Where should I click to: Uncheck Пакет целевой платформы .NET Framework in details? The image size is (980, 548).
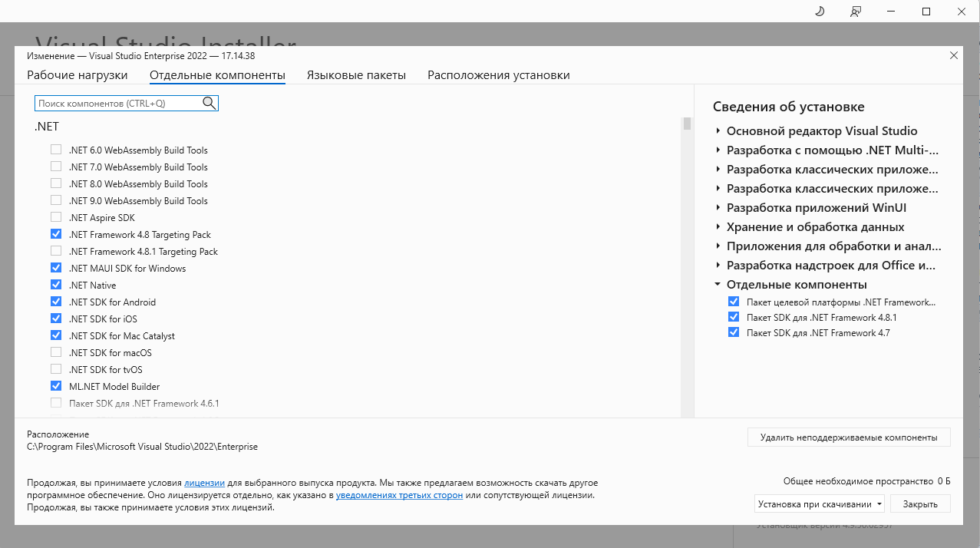pos(734,302)
